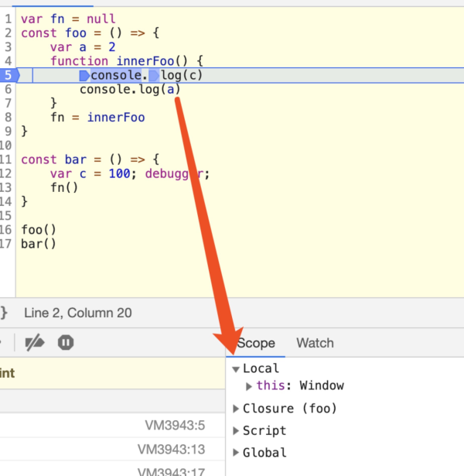Click the foo() call on line 16
Viewport: 464px width, 476px height.
coord(39,230)
